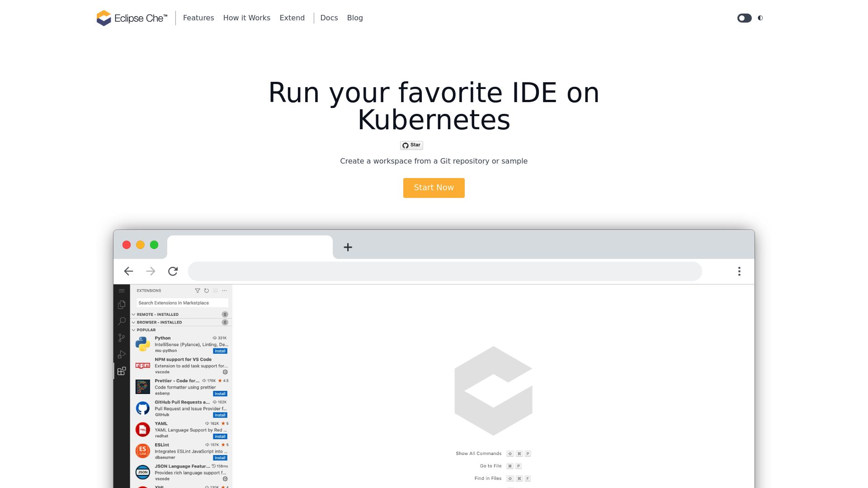Click the npm extension logo
The height and width of the screenshot is (488, 868).
click(143, 366)
